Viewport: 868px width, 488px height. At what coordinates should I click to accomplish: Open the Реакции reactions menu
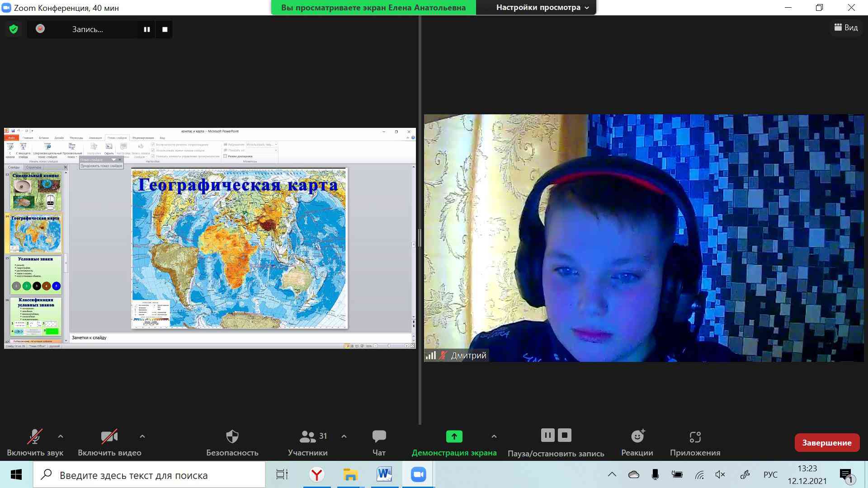click(x=637, y=443)
